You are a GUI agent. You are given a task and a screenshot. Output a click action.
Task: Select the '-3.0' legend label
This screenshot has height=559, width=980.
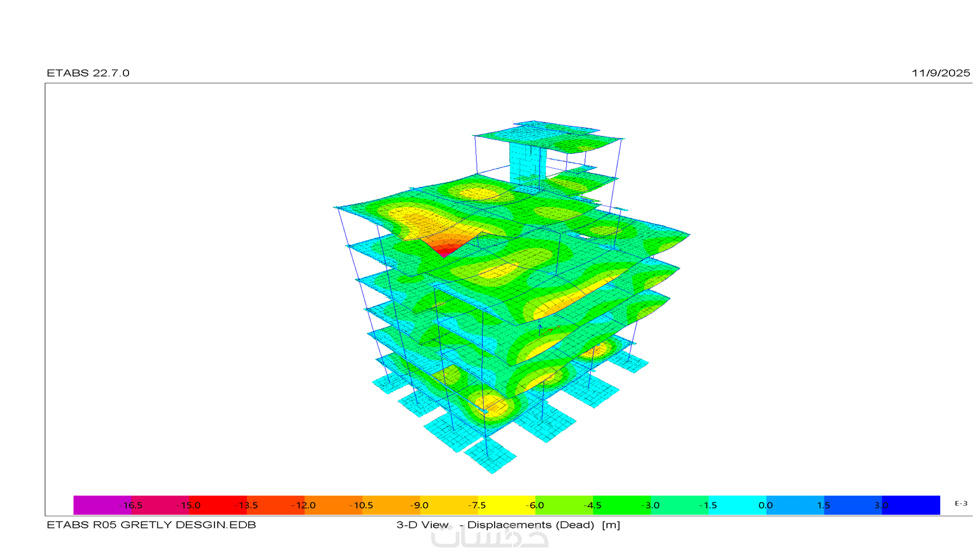tap(650, 505)
